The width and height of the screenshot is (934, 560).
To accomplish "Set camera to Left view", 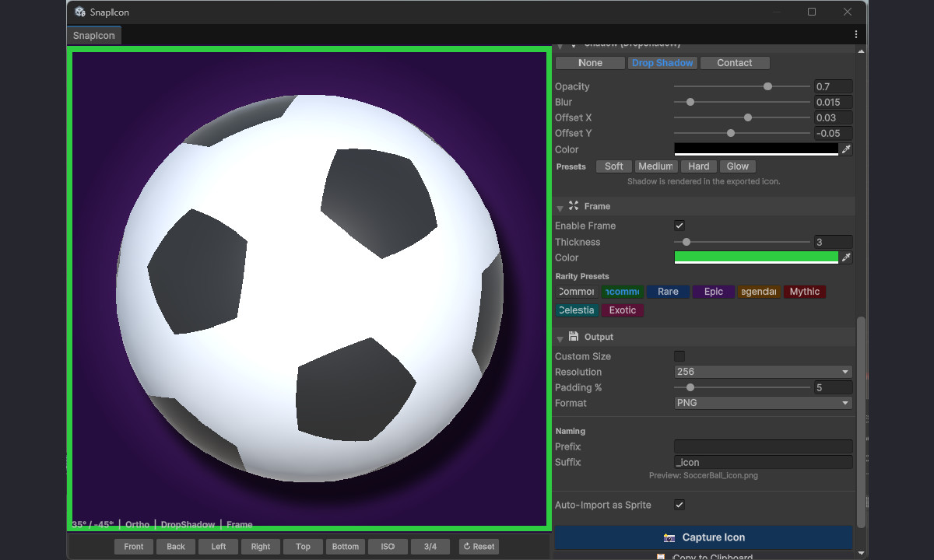I will point(219,547).
